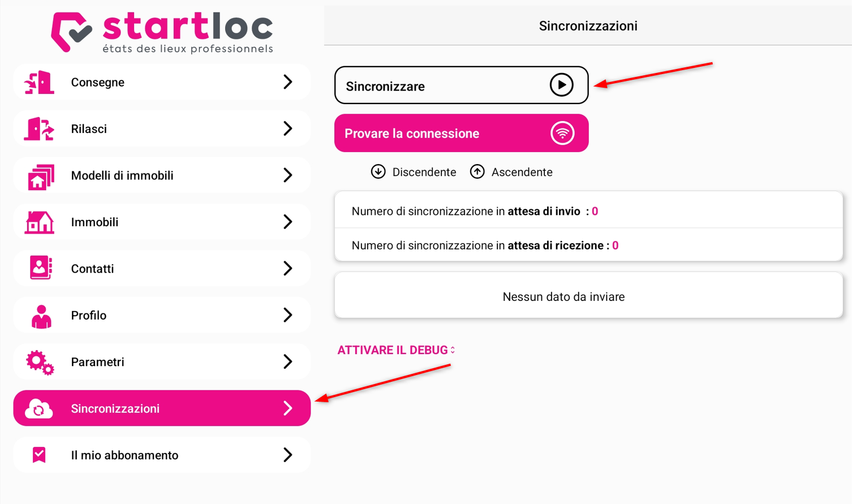Click the Consegne door icon
Viewport: 852px width, 504px height.
pyautogui.click(x=39, y=83)
